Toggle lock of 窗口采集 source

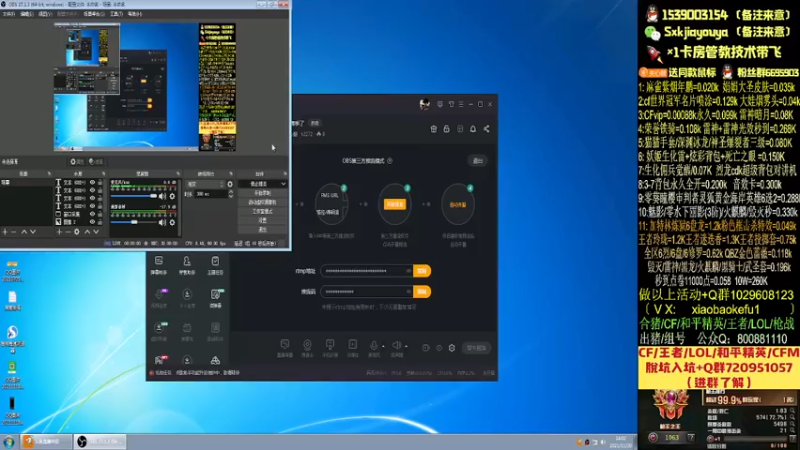click(x=100, y=214)
